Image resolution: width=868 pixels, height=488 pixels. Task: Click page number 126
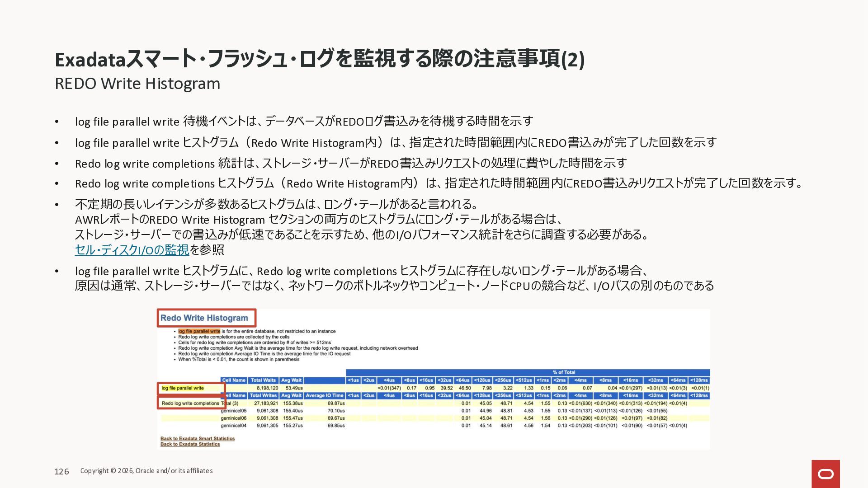point(61,471)
